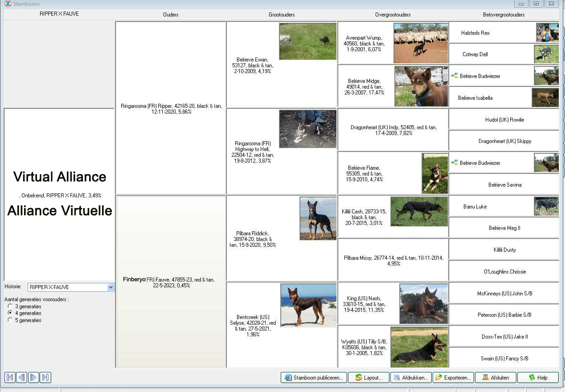565x392 pixels.
Task: Click Stamboom publiceren button
Action: coord(313,378)
